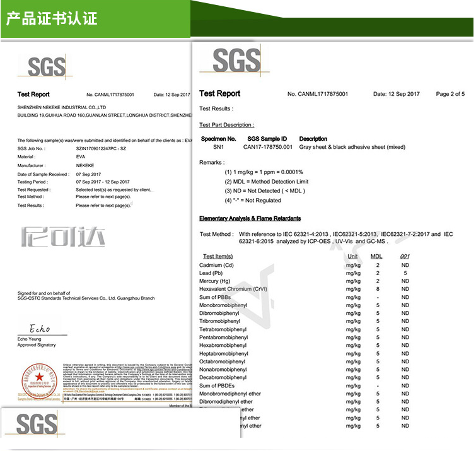Click 'Selected test(s) as requested by client.' text
This screenshot has width=476, height=451.
pos(113,190)
